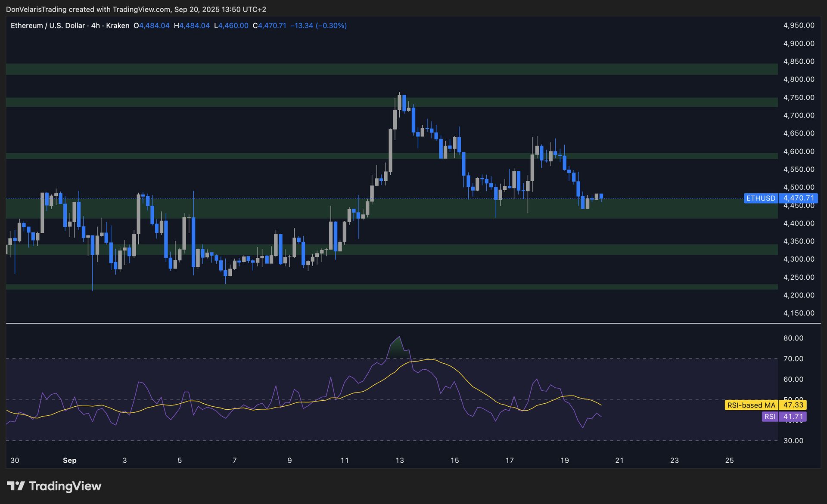Viewport: 827px width, 504px height.
Task: Select the RSI-based MA yellow label
Action: click(x=751, y=405)
